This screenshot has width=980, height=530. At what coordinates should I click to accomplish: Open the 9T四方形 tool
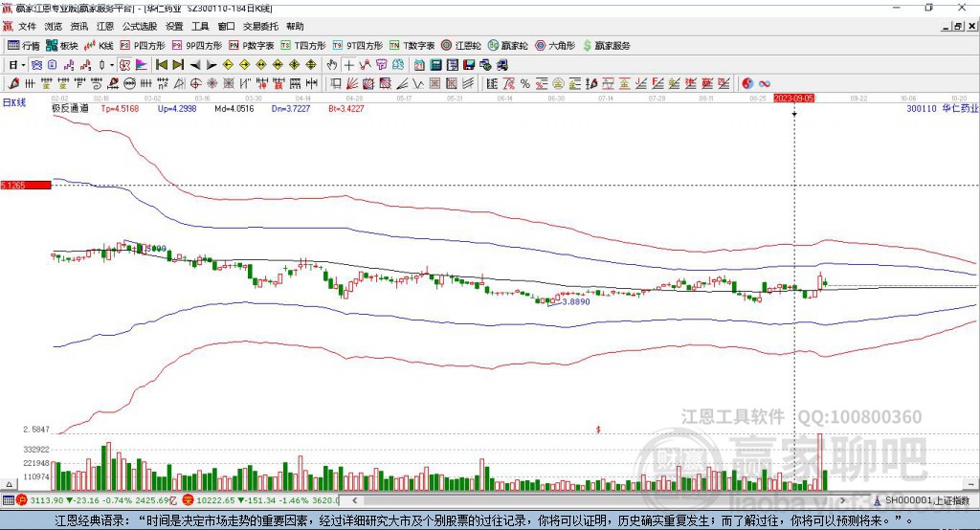(358, 46)
